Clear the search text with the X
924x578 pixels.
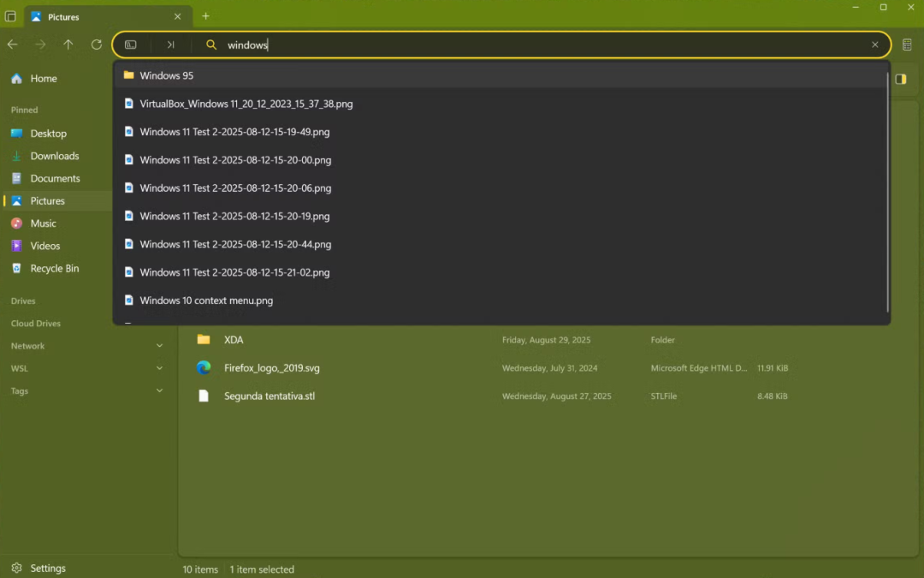coord(875,45)
